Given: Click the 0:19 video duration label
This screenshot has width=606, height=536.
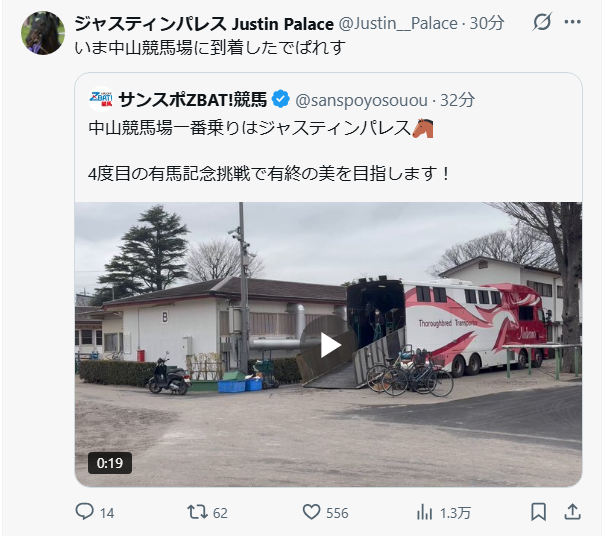Looking at the screenshot, I should point(110,463).
